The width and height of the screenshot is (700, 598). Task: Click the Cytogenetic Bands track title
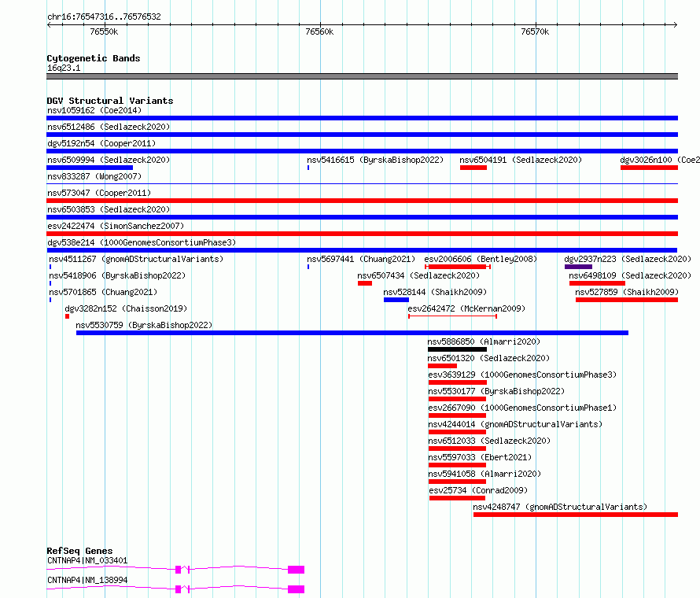(94, 58)
